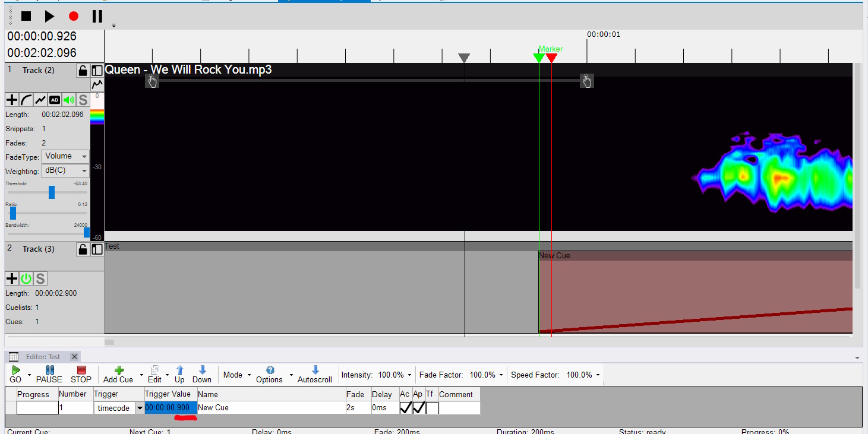The height and width of the screenshot is (434, 868).
Task: Move the cue up with the Up arrow
Action: coord(179,374)
